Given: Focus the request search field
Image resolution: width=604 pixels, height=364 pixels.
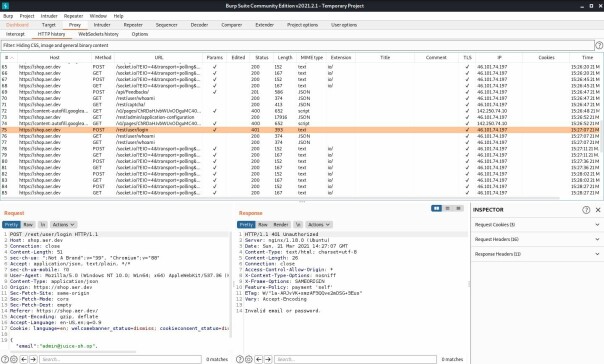Looking at the screenshot, I should pos(120,359).
